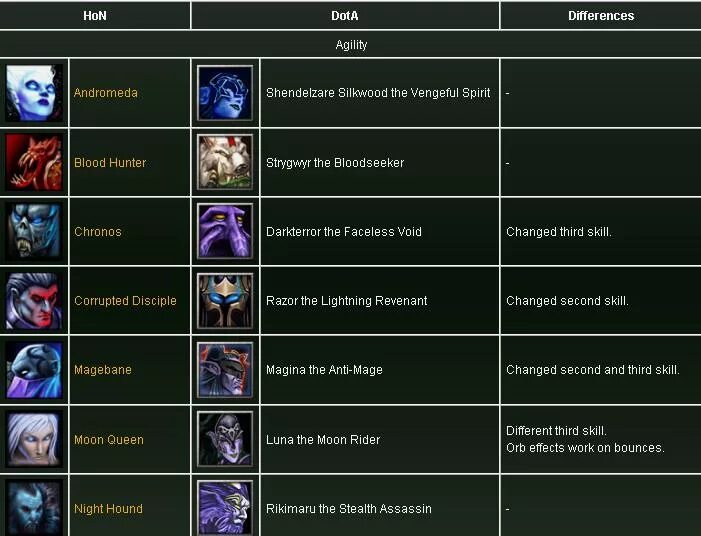The width and height of the screenshot is (701, 536).
Task: Click the Magebane hero portrait
Action: pyautogui.click(x=34, y=370)
